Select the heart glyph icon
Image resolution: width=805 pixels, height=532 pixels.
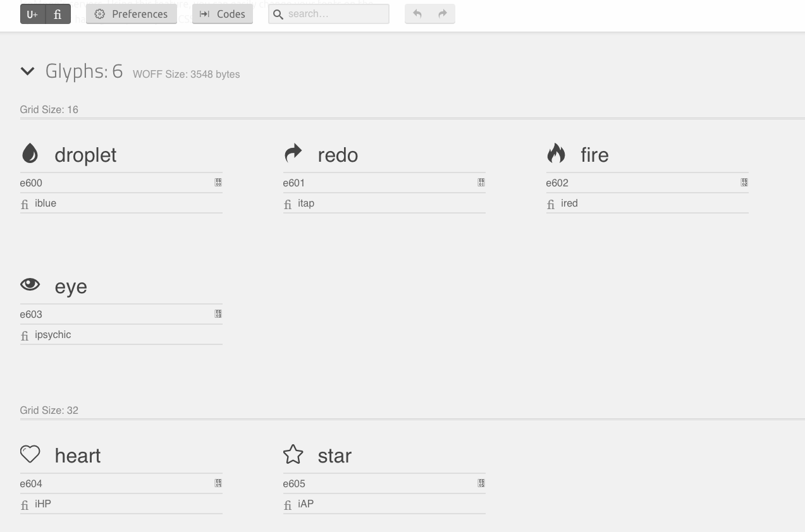point(30,454)
